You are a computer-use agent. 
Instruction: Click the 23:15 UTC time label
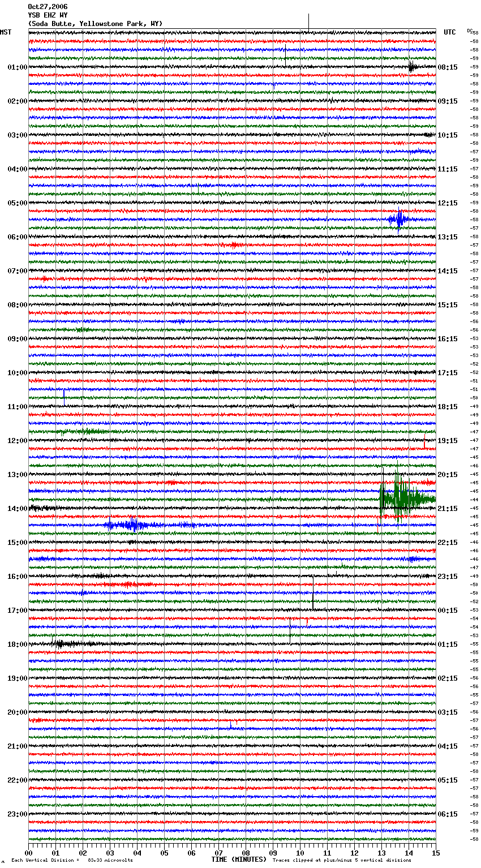tap(448, 577)
